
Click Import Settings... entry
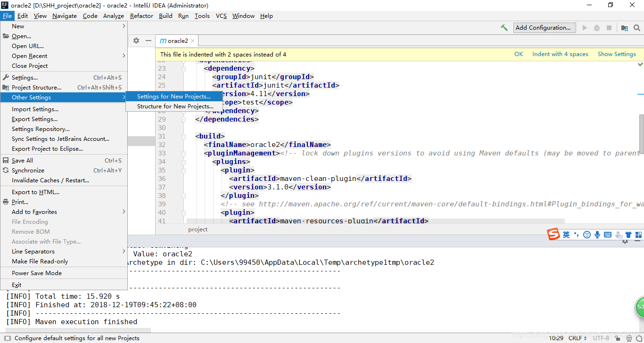(64, 109)
